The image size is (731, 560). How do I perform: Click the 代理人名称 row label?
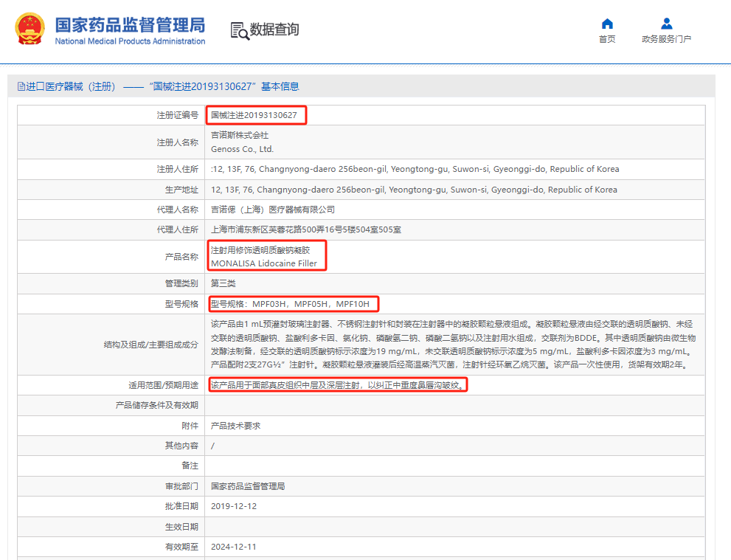coord(178,210)
